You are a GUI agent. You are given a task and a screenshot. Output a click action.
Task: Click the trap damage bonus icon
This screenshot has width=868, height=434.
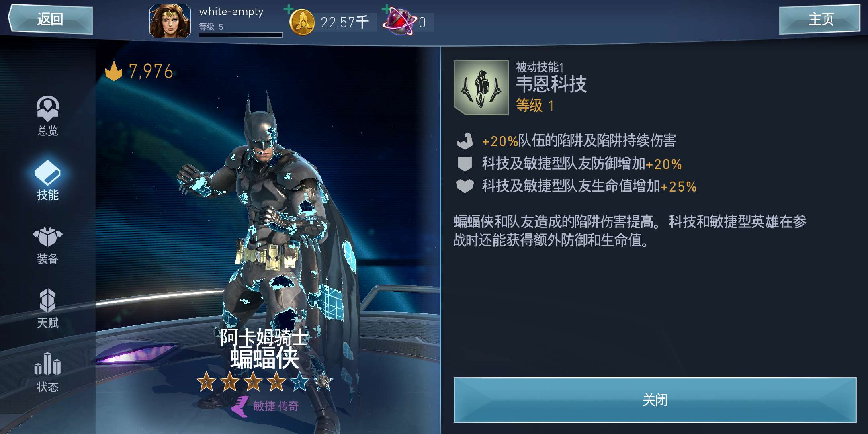click(x=465, y=141)
